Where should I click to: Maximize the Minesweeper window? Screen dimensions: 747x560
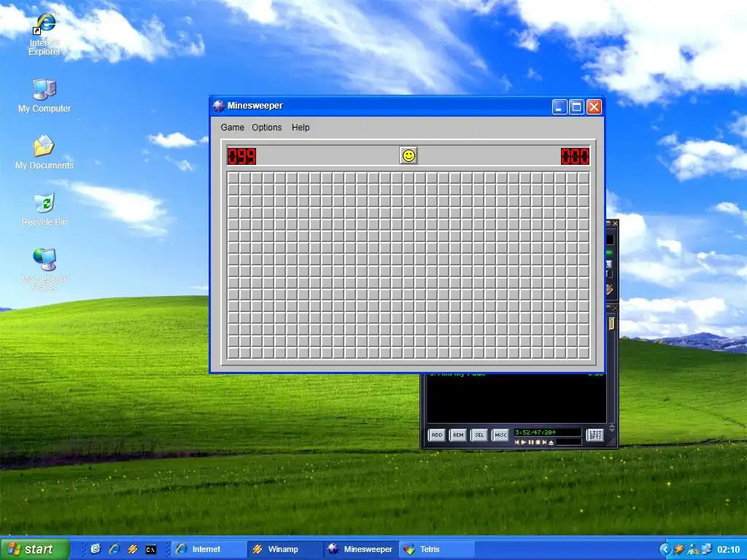pyautogui.click(x=576, y=106)
